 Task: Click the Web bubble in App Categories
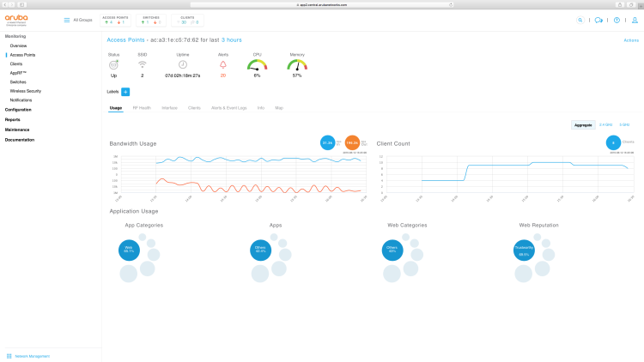tap(129, 250)
